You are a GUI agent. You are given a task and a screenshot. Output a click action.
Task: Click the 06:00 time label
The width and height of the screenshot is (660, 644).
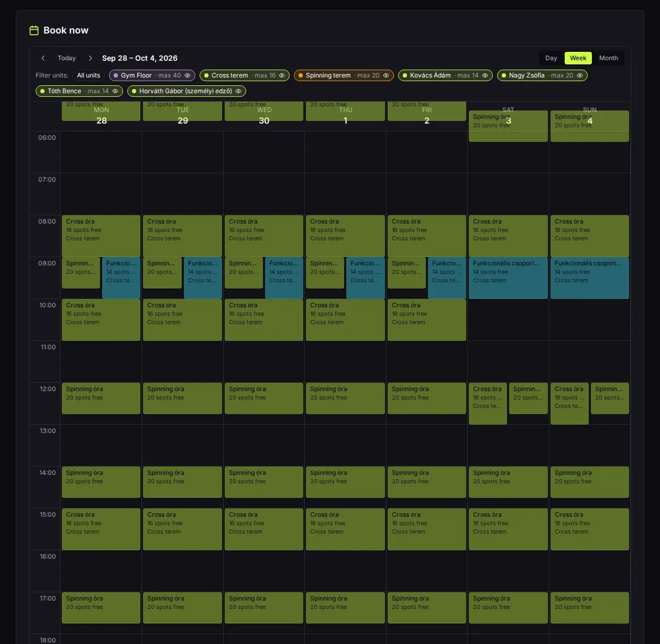(47, 138)
